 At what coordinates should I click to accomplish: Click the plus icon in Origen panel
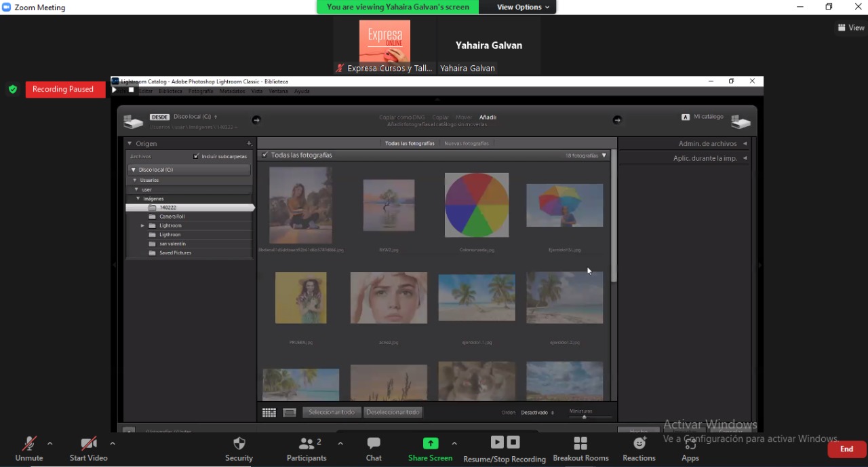[x=249, y=143]
